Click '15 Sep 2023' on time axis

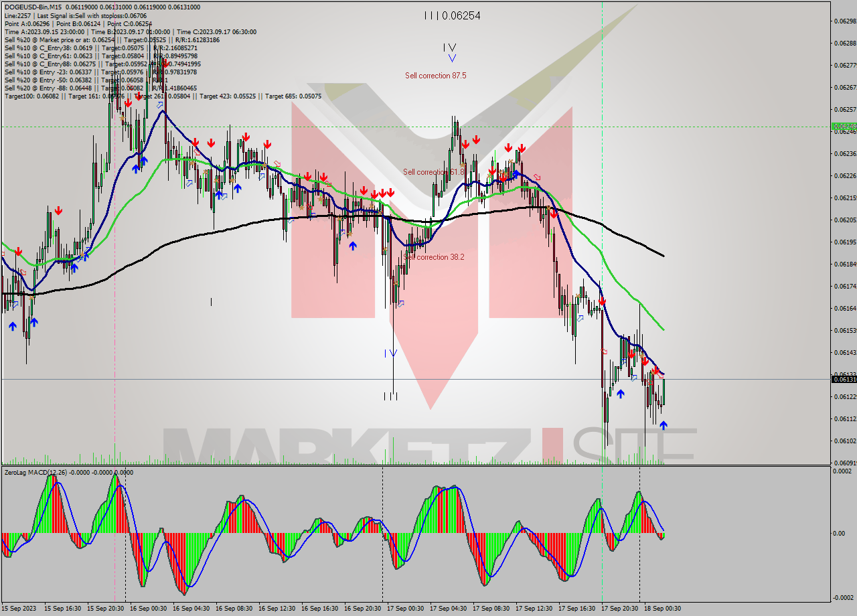tap(19, 609)
